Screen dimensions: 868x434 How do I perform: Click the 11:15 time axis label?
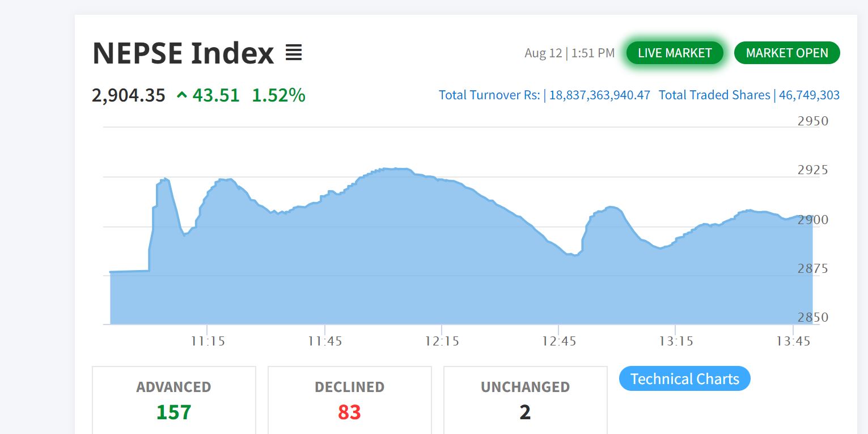[208, 341]
